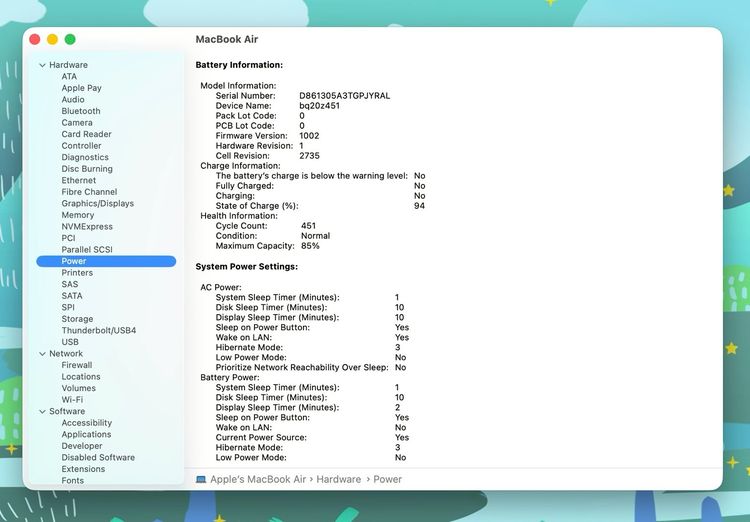
Task: Select Thunderbolt/USB4 in the sidebar
Action: pyautogui.click(x=99, y=330)
